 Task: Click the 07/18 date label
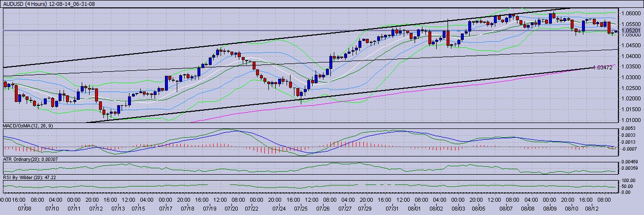[x=187, y=209]
